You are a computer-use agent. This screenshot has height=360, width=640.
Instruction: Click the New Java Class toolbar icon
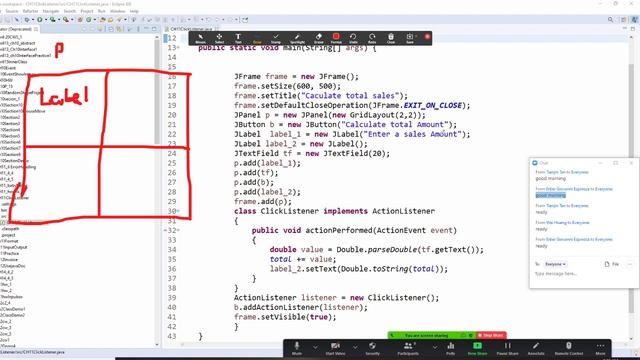pos(88,20)
